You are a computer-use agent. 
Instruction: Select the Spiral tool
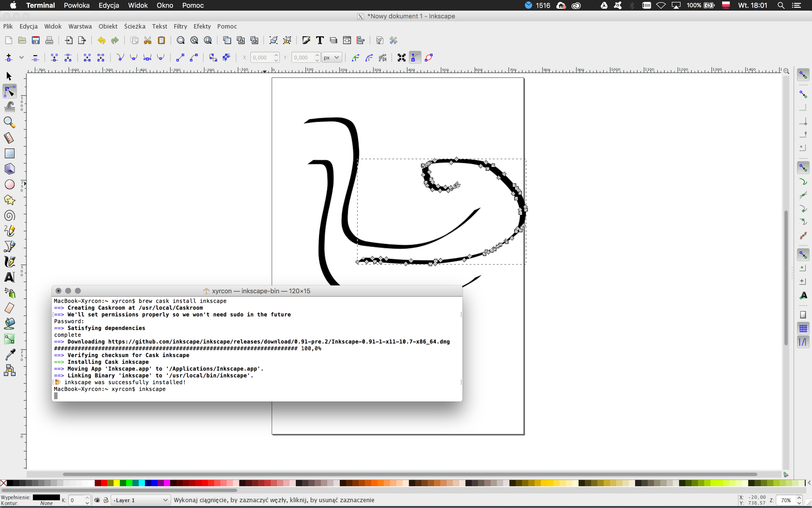pyautogui.click(x=10, y=216)
